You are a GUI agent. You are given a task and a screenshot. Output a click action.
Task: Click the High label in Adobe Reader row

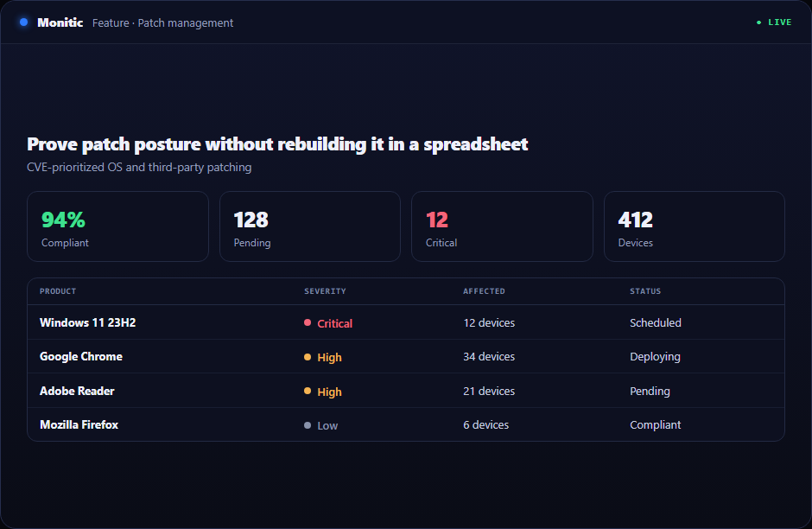point(329,392)
